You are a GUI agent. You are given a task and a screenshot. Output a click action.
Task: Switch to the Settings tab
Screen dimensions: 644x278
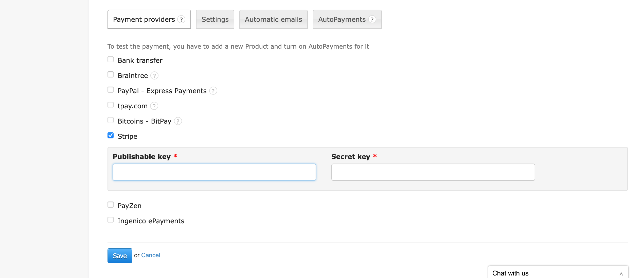click(215, 19)
